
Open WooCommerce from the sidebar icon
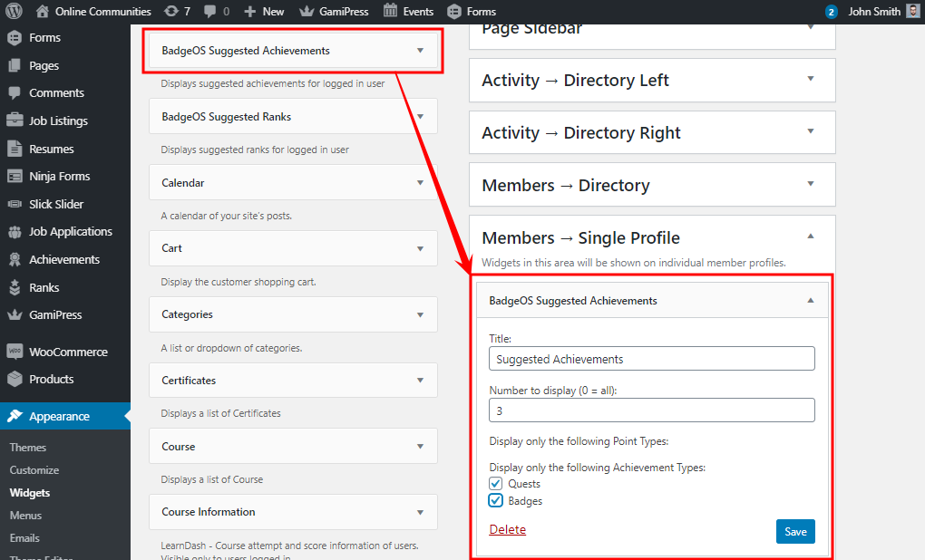(15, 352)
